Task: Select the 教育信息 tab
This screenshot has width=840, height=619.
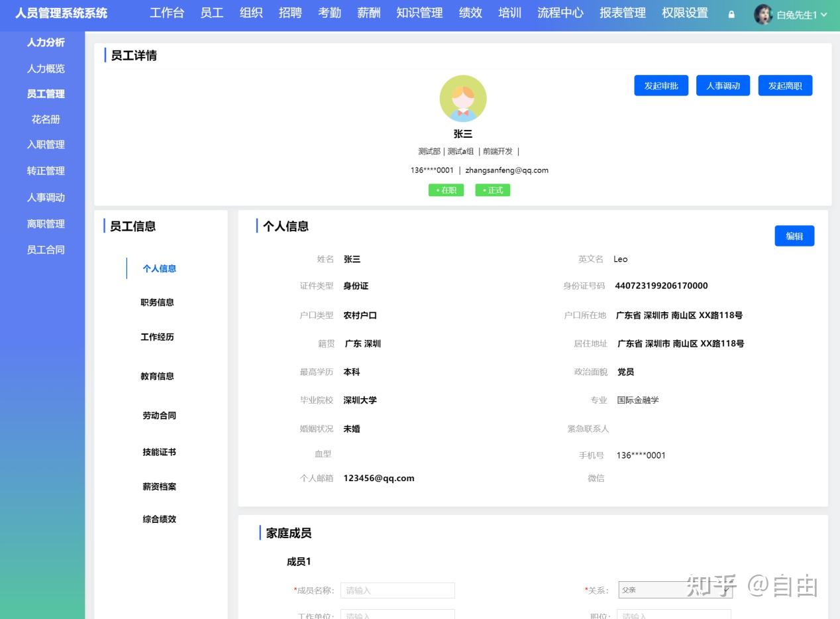Action: [159, 376]
